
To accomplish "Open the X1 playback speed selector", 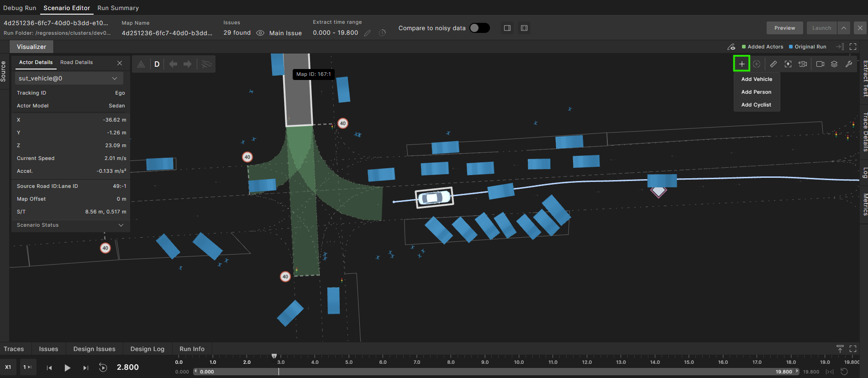I will (x=8, y=367).
